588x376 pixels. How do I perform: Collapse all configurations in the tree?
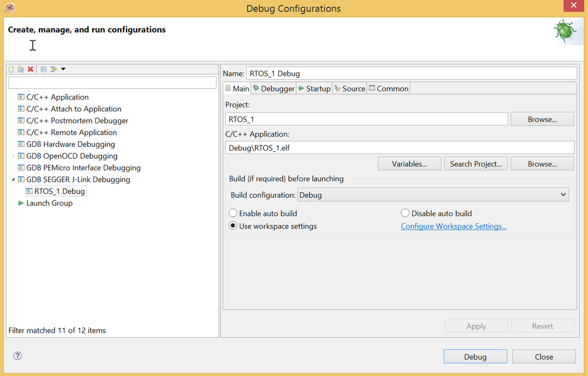pyautogui.click(x=44, y=69)
